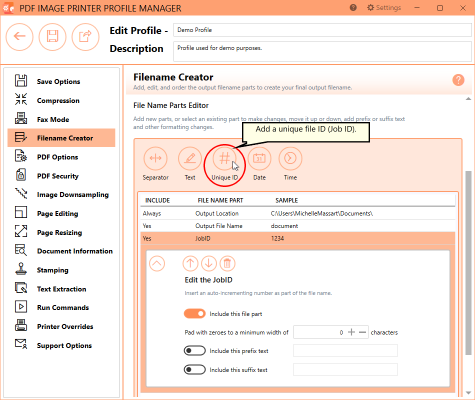The height and width of the screenshot is (400, 475).
Task: Move the JobID part up
Action: [190, 263]
